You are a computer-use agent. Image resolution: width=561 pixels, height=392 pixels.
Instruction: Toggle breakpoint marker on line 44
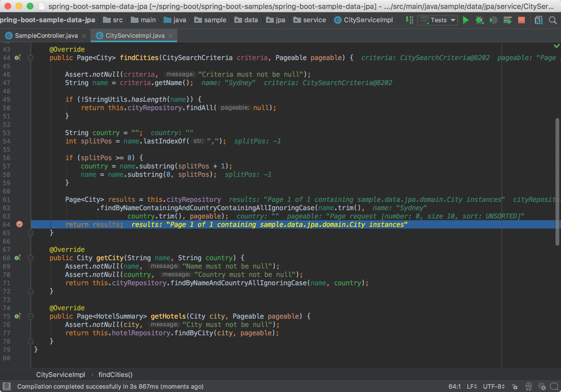tap(19, 58)
